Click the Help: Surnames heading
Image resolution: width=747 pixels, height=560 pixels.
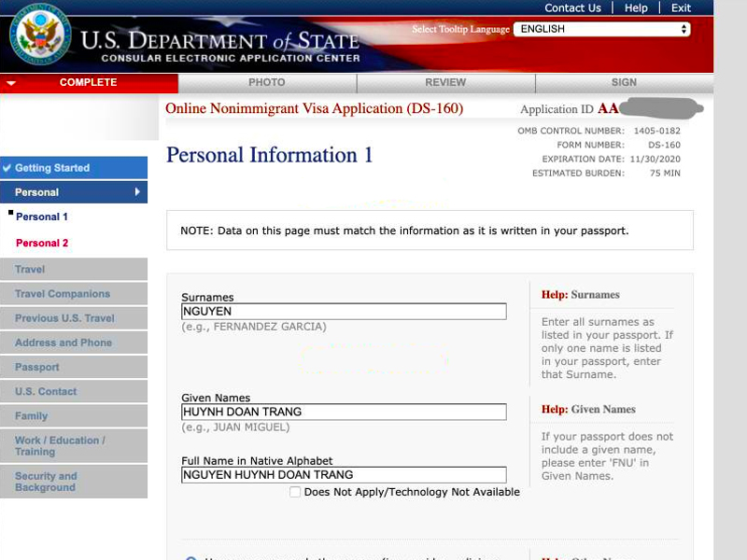[580, 295]
